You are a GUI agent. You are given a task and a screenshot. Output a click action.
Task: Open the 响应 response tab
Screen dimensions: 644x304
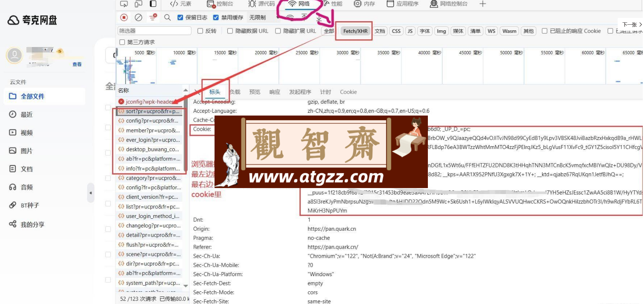click(x=275, y=92)
